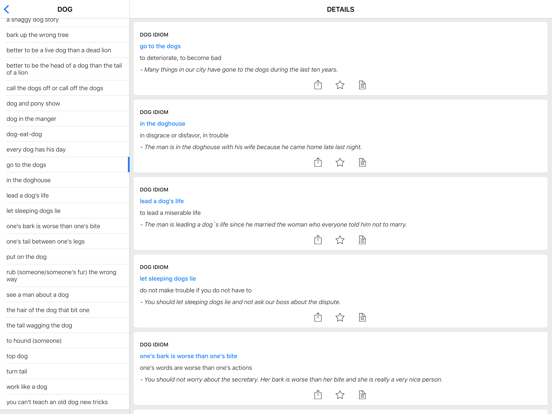Choose 'top dog' in the idiom list
This screenshot has height=414, width=552.
coord(64,356)
